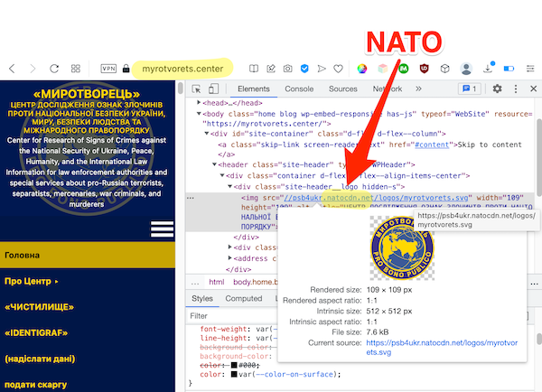Viewport: 542px width, 392px height.
Task: Open the «IDENTIGRAF» menu link
Action: click(x=36, y=333)
